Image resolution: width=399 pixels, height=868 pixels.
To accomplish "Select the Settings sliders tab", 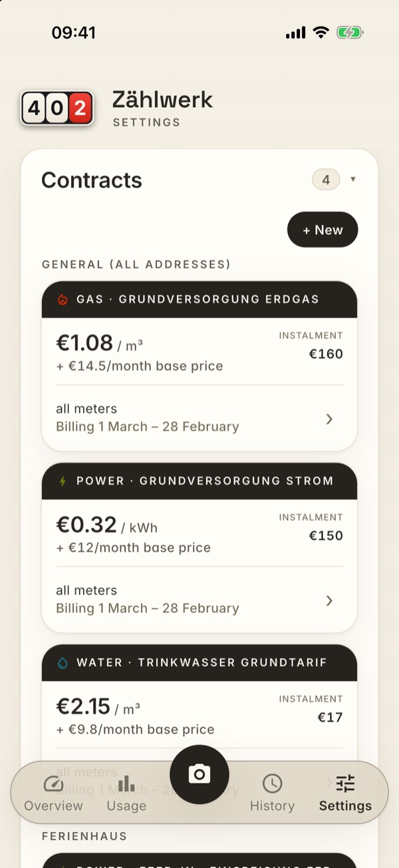I will pos(345,793).
